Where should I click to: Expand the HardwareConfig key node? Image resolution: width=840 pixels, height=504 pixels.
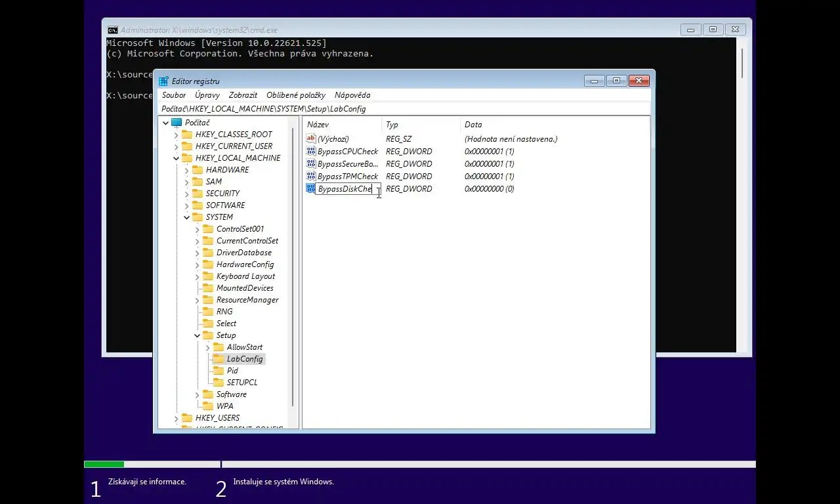tap(197, 264)
